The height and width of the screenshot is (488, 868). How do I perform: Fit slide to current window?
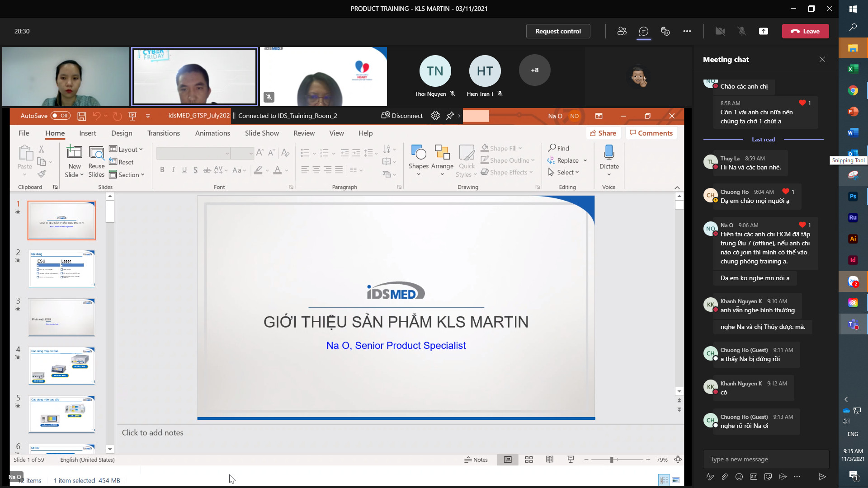(x=678, y=460)
